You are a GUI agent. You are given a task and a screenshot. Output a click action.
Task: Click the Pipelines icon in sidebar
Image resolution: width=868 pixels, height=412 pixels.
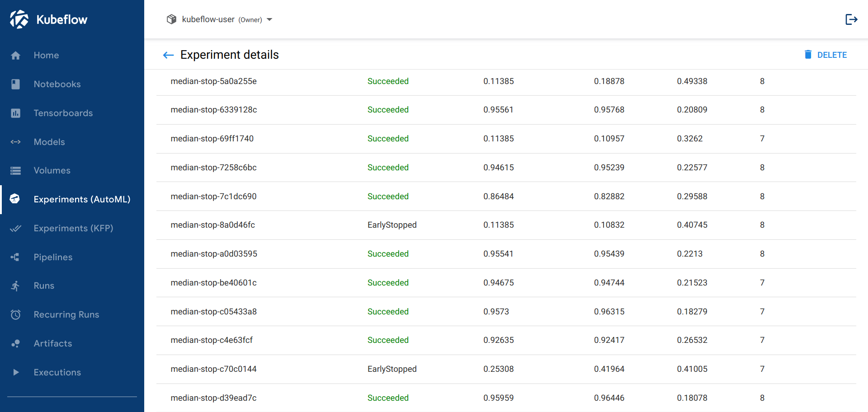pos(16,257)
